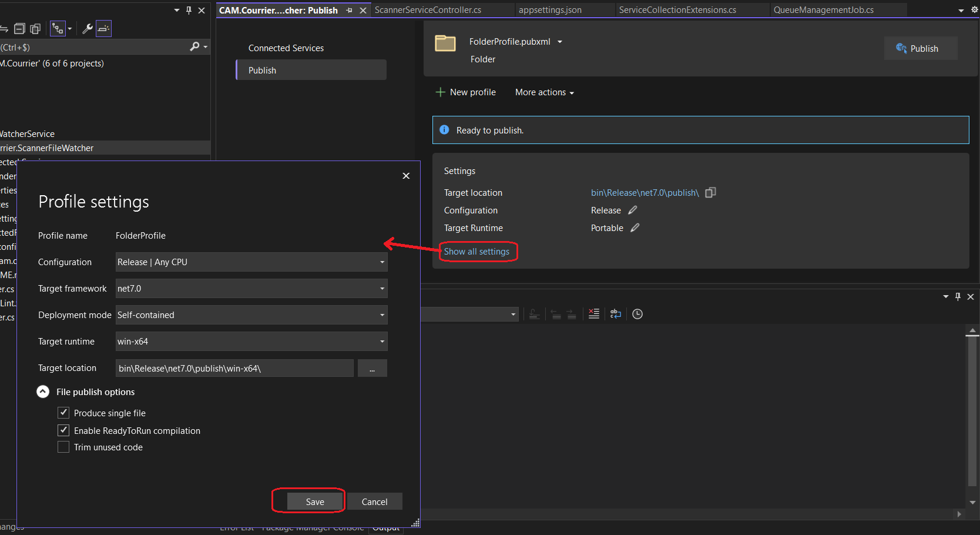
Task: Toggle the Preview Selected Items icon
Action: point(103,29)
